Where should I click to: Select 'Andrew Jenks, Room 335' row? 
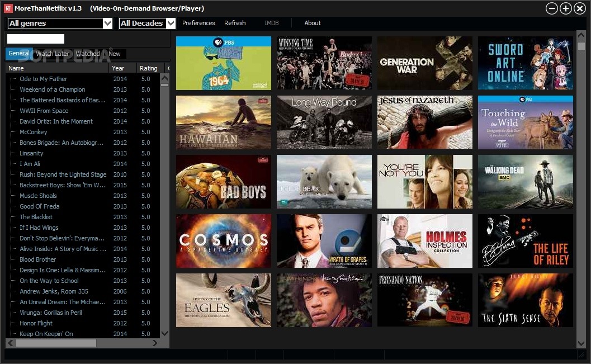click(83, 291)
